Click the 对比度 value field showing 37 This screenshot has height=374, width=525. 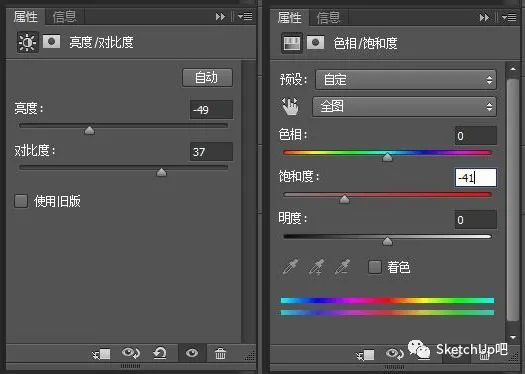click(211, 152)
